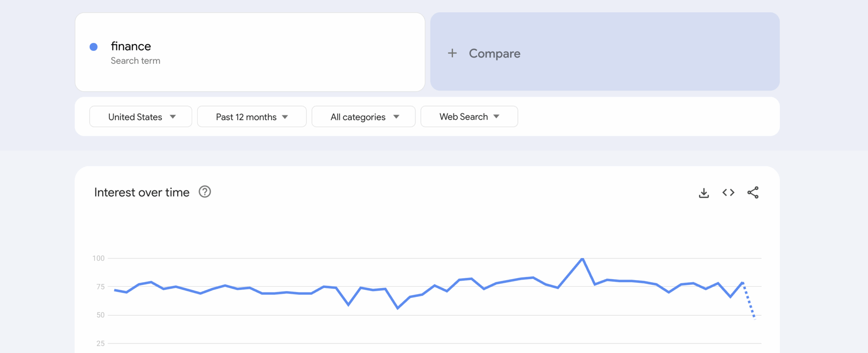Click the blue dot next to finance

tap(94, 47)
